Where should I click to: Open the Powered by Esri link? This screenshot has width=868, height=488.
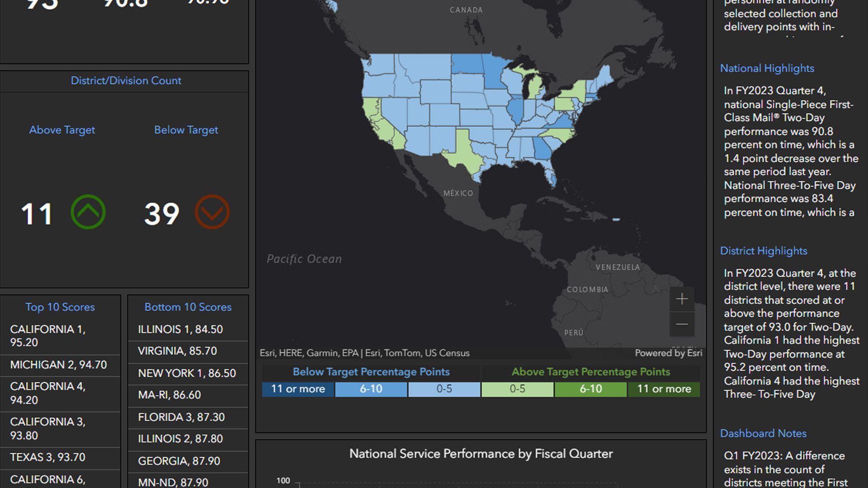[668, 353]
